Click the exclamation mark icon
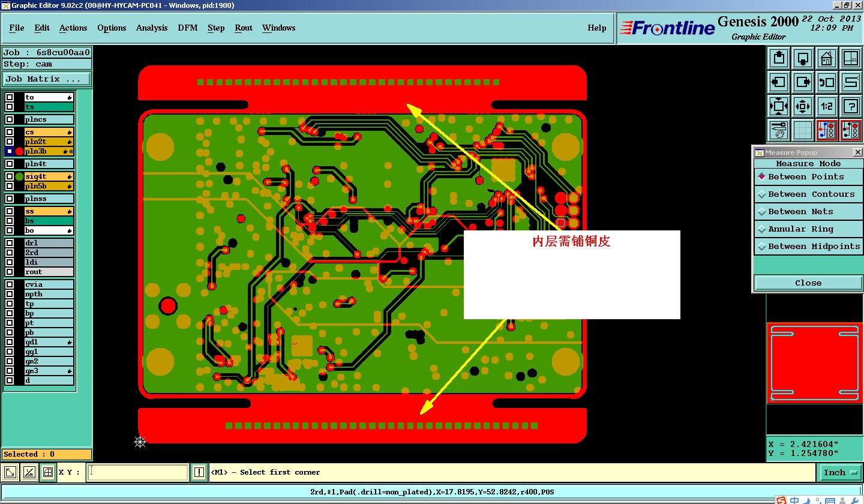The image size is (864, 504). tap(199, 473)
